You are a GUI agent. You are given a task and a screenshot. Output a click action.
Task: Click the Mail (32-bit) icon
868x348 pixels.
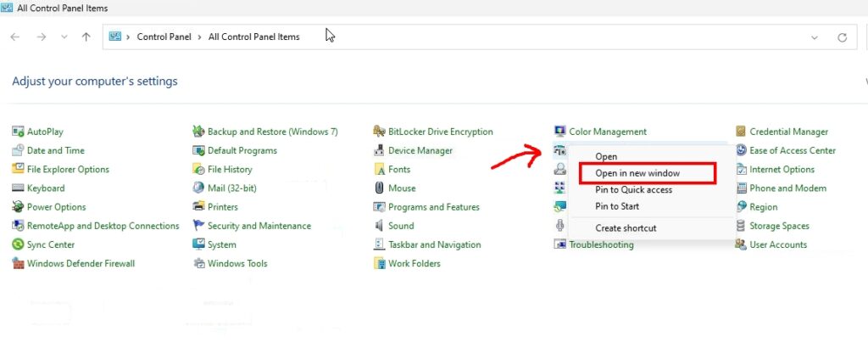198,188
